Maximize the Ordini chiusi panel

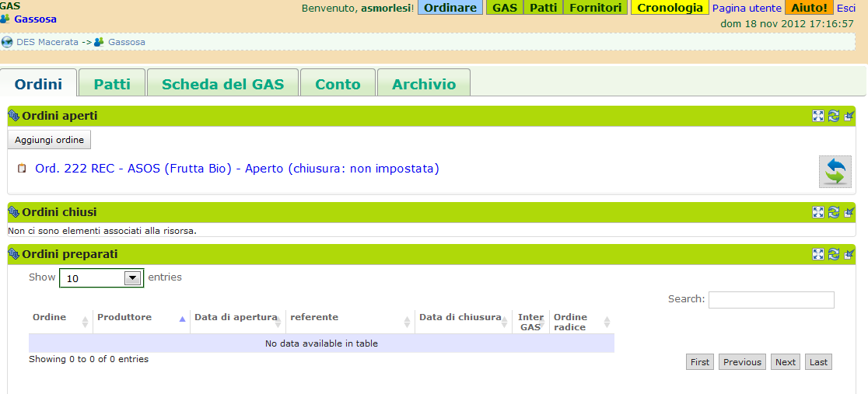[818, 212]
